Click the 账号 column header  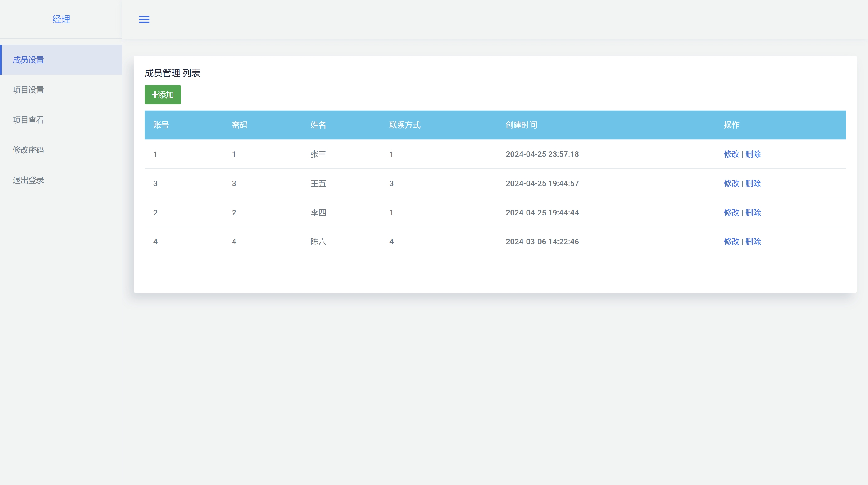[x=161, y=125]
